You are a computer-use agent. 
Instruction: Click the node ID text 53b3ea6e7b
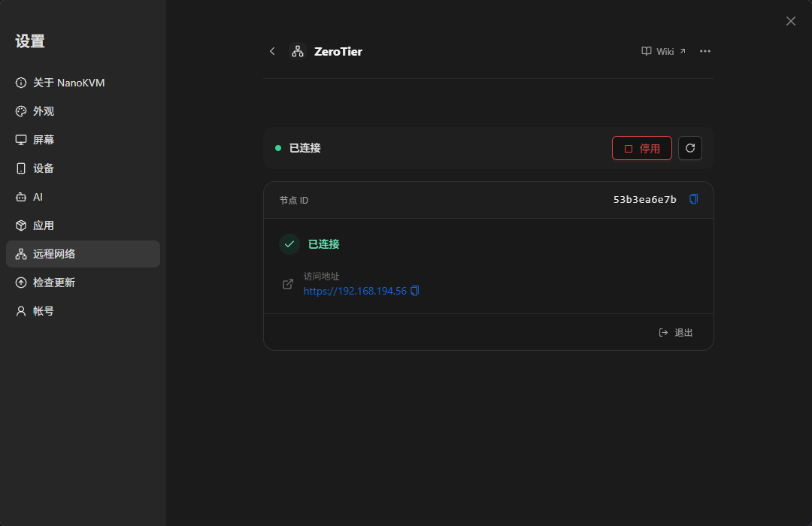(645, 199)
